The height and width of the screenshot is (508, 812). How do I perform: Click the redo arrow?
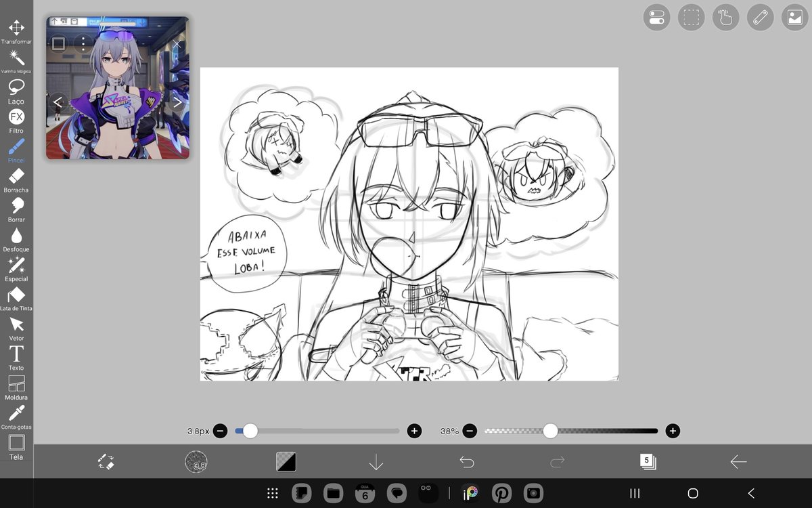click(x=558, y=462)
